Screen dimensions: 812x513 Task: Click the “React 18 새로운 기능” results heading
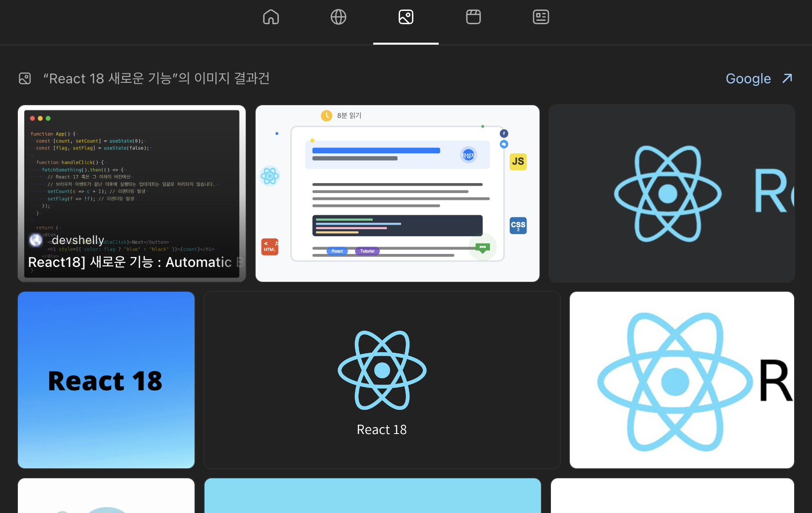click(x=156, y=78)
